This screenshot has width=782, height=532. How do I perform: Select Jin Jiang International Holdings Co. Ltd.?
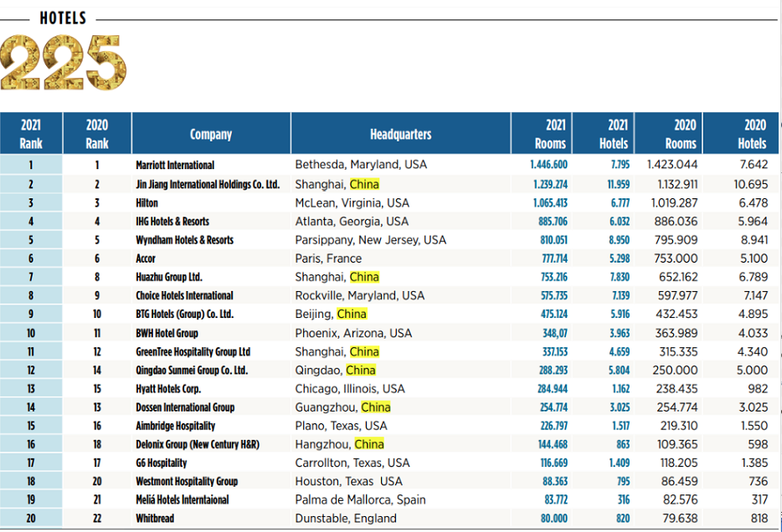[x=208, y=184]
